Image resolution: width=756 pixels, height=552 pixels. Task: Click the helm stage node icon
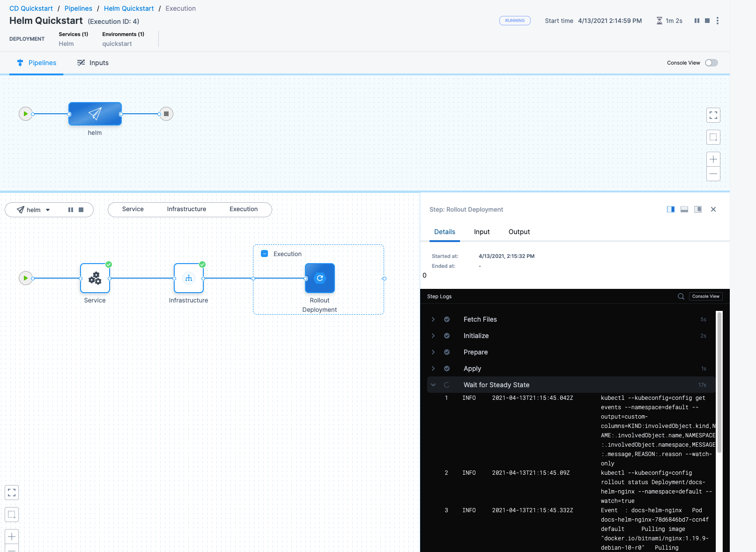(95, 114)
